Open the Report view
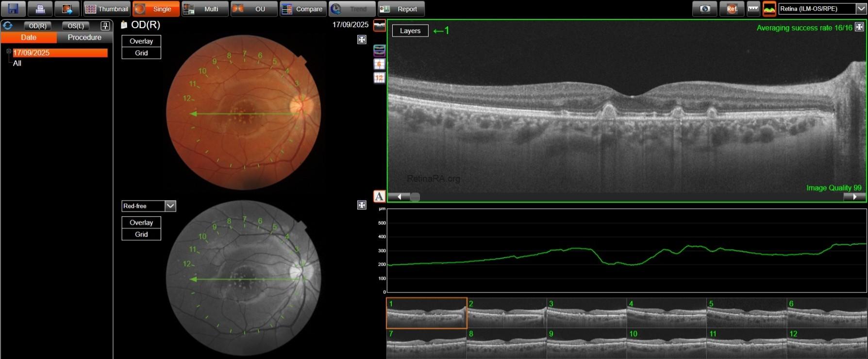Viewport: 868px width, 359px height. (401, 9)
